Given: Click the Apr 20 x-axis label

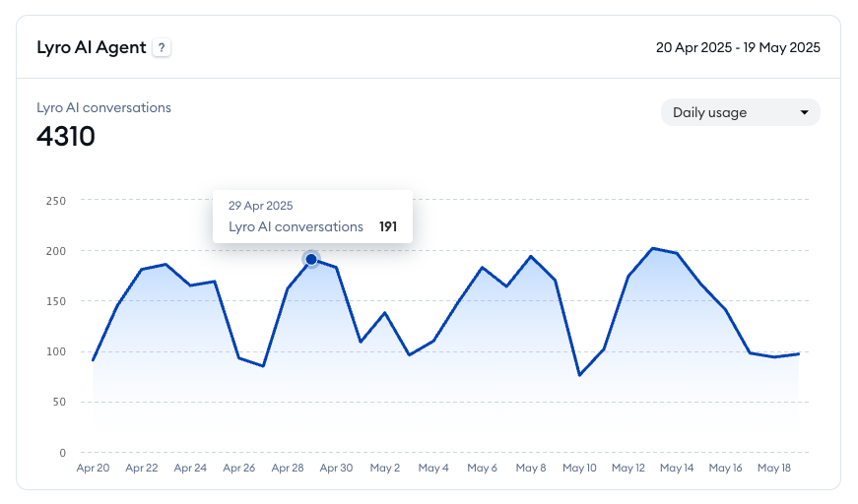Looking at the screenshot, I should pos(93,468).
